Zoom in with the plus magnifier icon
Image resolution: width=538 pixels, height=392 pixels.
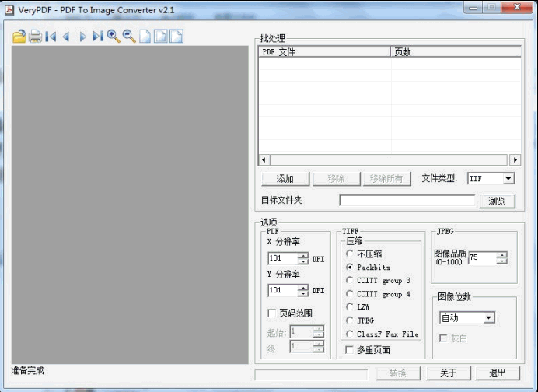114,36
